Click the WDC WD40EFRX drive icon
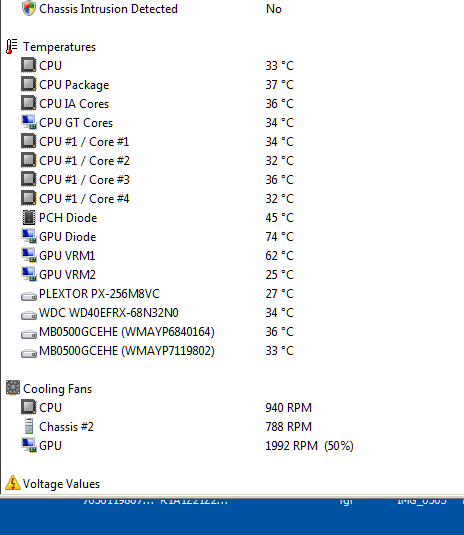 coord(29,315)
